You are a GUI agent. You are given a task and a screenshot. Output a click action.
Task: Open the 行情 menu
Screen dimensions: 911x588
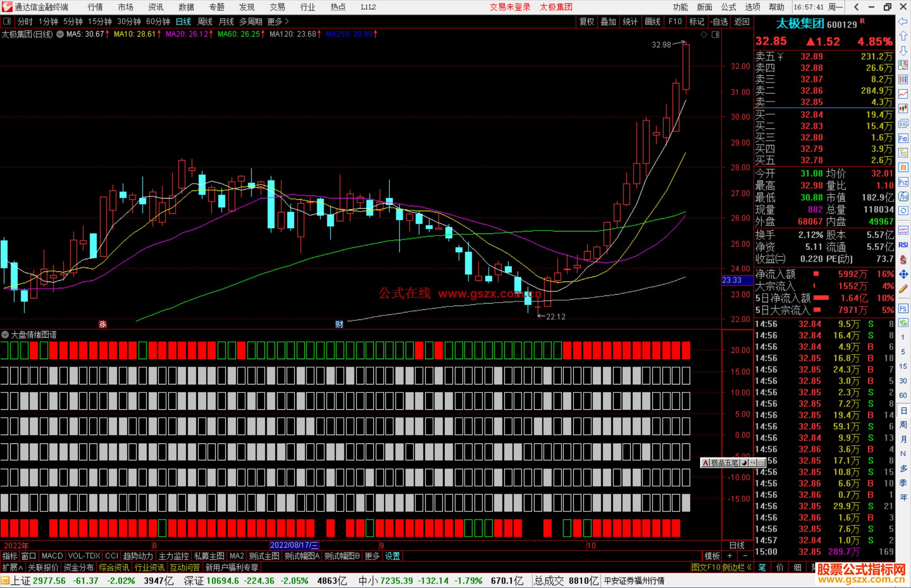point(95,7)
